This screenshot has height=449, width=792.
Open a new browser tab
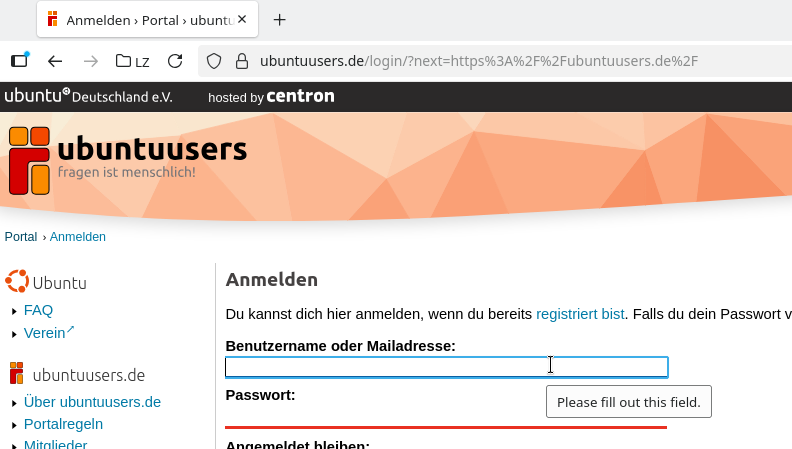point(280,20)
